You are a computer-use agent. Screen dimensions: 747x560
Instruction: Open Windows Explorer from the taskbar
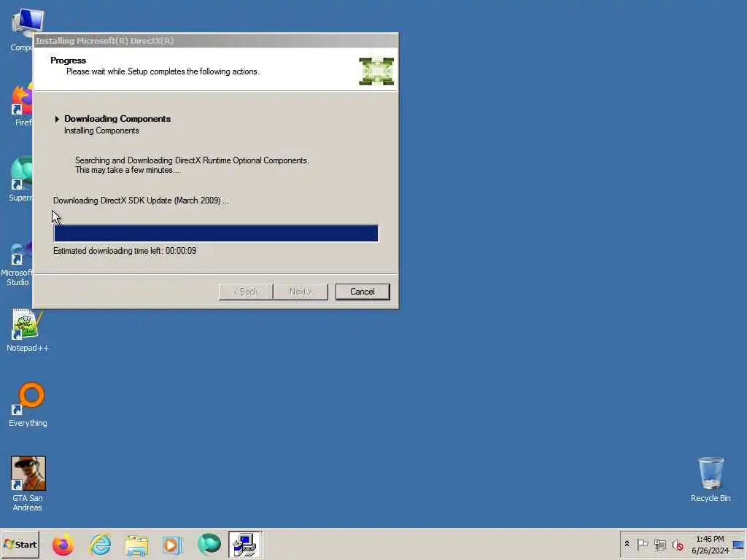click(136, 545)
